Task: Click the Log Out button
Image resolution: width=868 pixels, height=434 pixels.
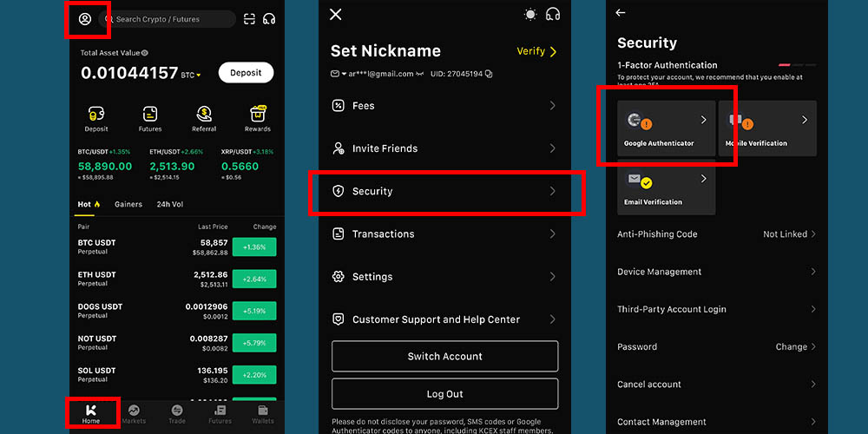Action: [x=444, y=394]
